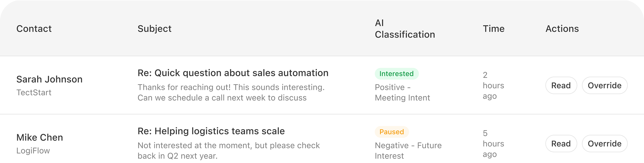The image size is (644, 163).
Task: Click the LogiFlow company name
Action: [33, 151]
